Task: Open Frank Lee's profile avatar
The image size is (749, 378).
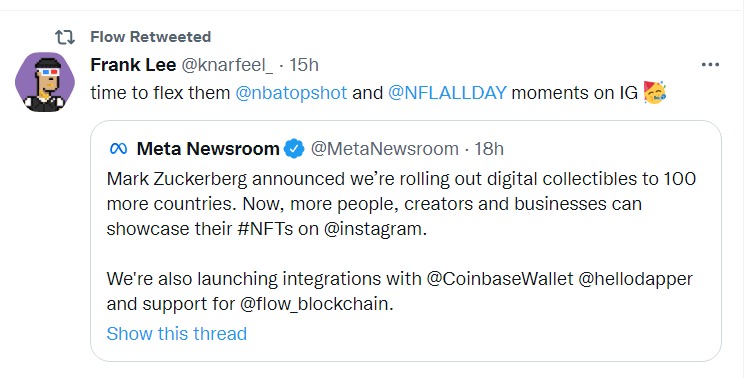Action: 45,82
